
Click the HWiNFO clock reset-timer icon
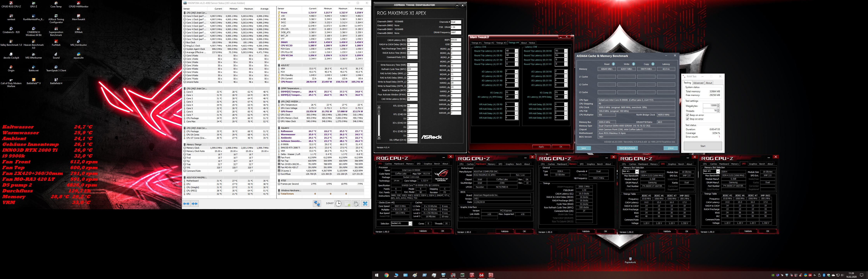click(x=338, y=203)
